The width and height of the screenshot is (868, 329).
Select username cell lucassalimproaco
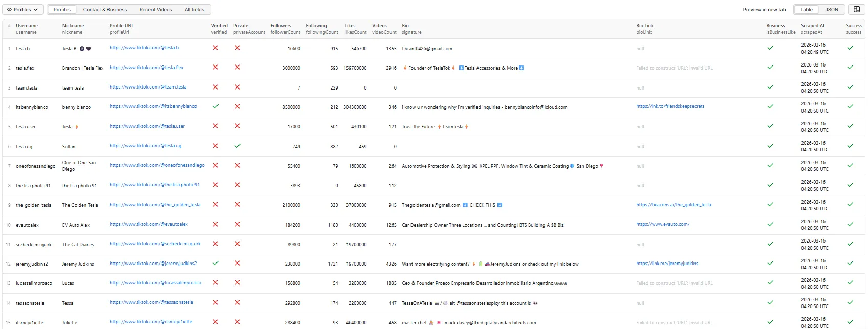coord(34,283)
